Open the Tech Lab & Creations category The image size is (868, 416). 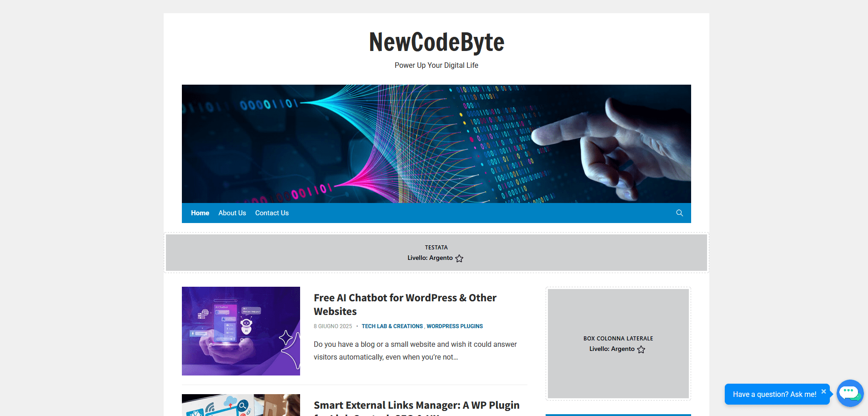click(392, 326)
